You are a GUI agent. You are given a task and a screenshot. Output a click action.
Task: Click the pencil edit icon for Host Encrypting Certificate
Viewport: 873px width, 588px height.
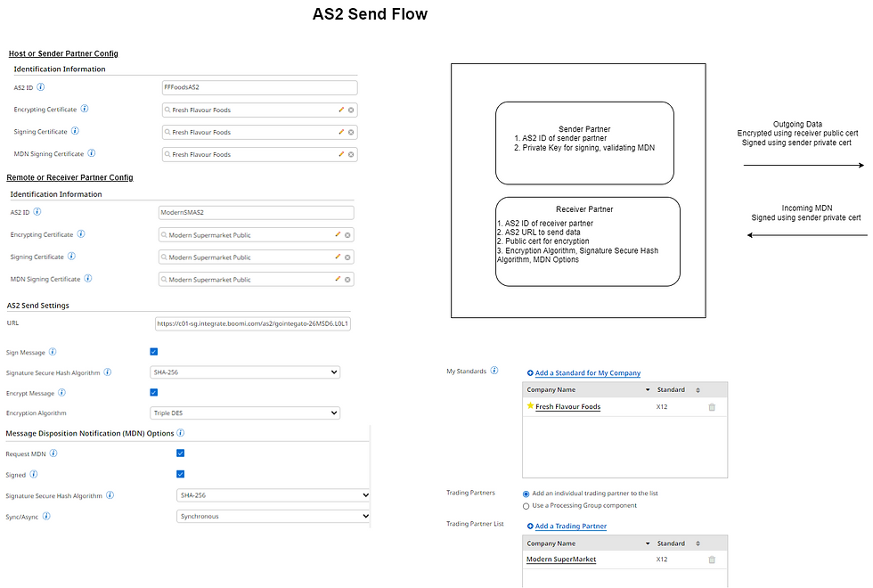(341, 110)
